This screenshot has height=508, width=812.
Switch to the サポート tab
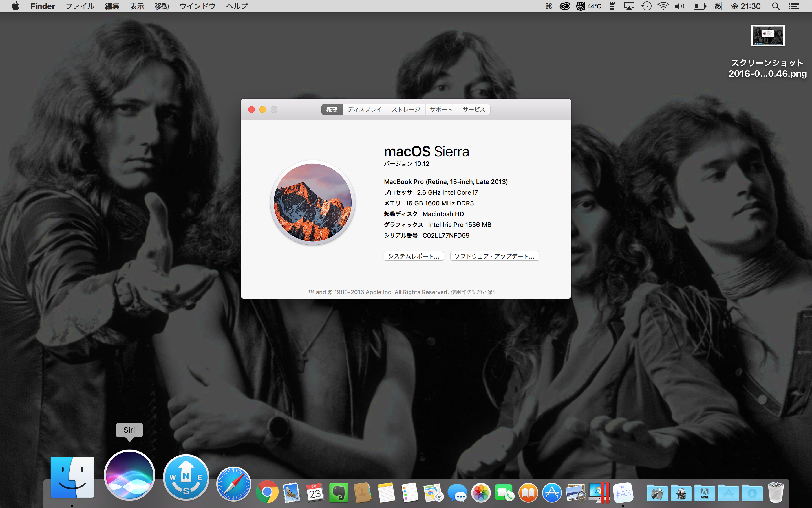tap(441, 110)
